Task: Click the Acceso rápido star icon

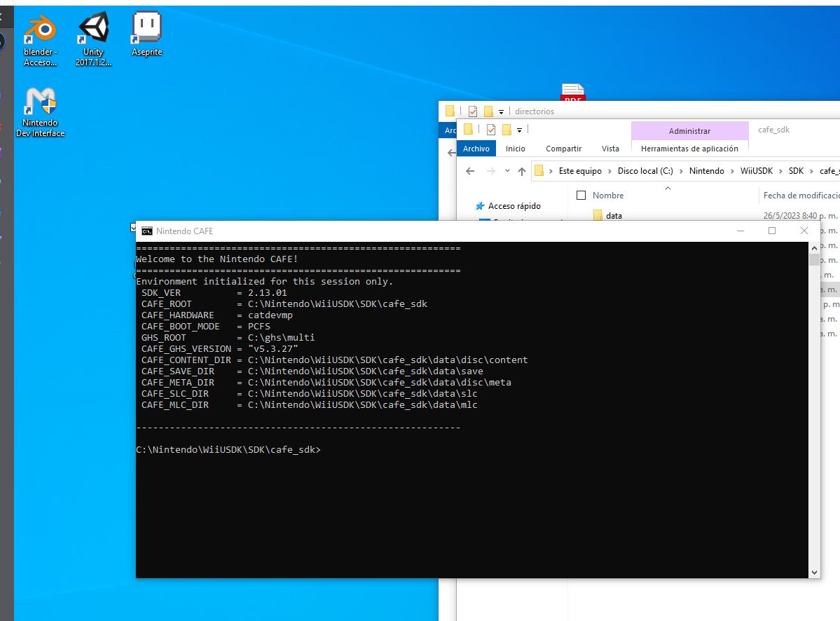Action: 480,206
